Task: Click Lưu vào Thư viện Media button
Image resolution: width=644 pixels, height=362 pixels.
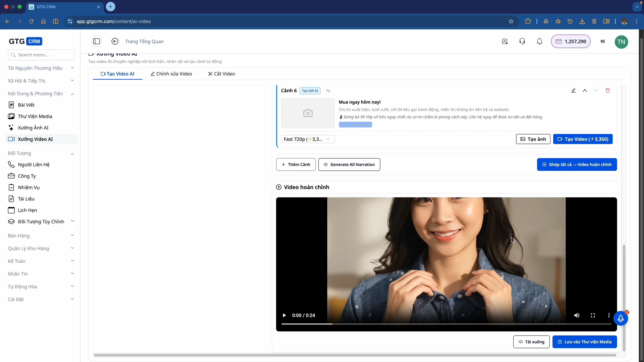Action: click(x=584, y=342)
